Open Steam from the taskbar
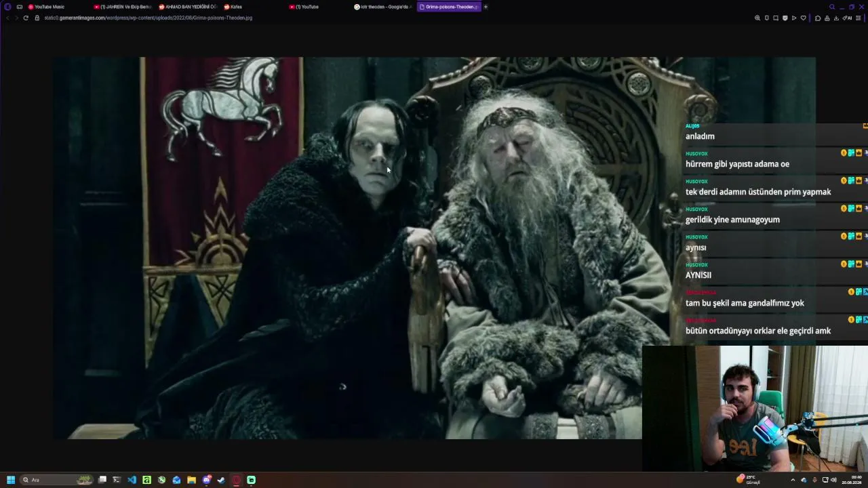Screen dimensions: 868x488 coord(221,480)
